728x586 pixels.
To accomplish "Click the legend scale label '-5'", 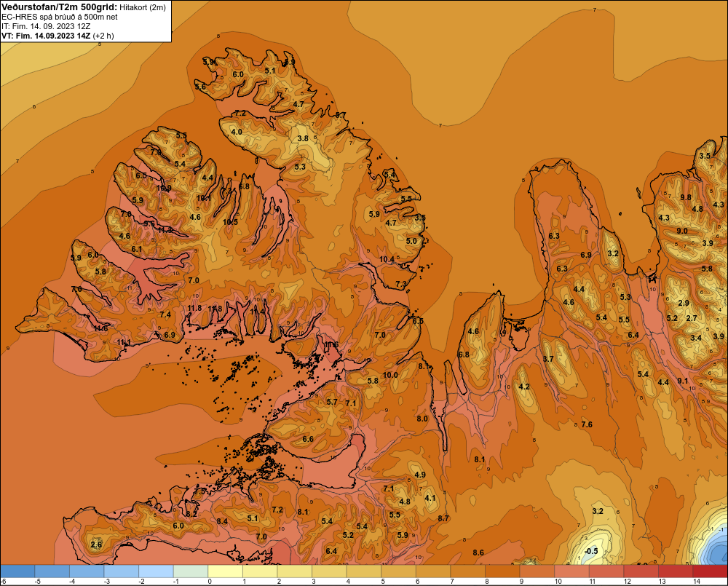I will [39, 582].
